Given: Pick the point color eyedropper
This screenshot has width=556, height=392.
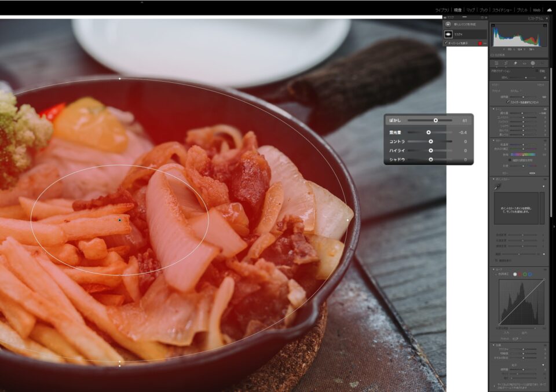Looking at the screenshot, I should coord(496,187).
